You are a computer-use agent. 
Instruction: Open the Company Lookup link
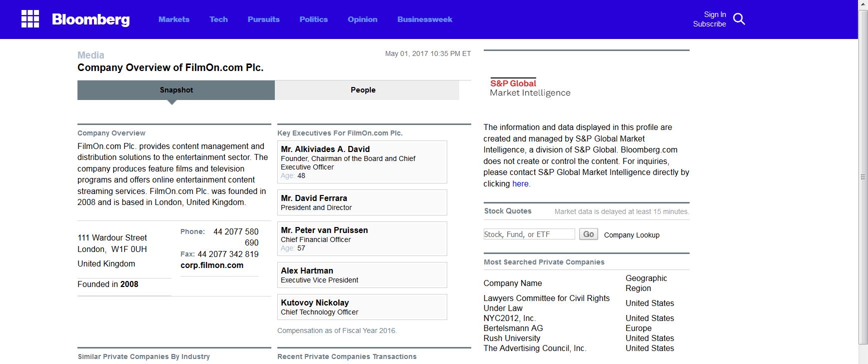632,235
